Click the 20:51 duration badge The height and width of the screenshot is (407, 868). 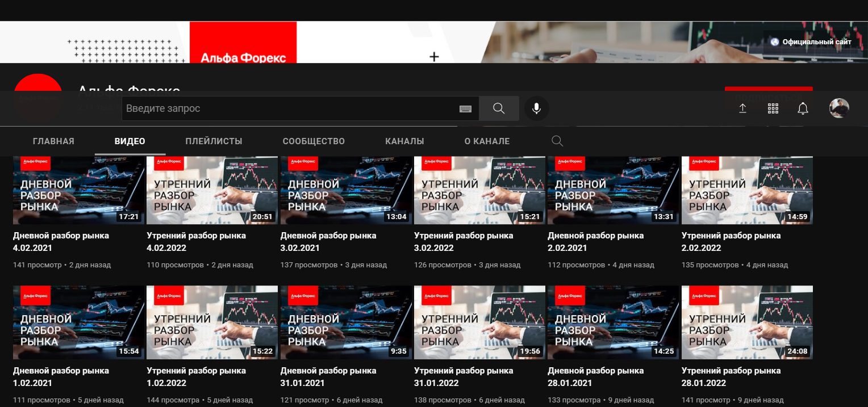point(262,217)
